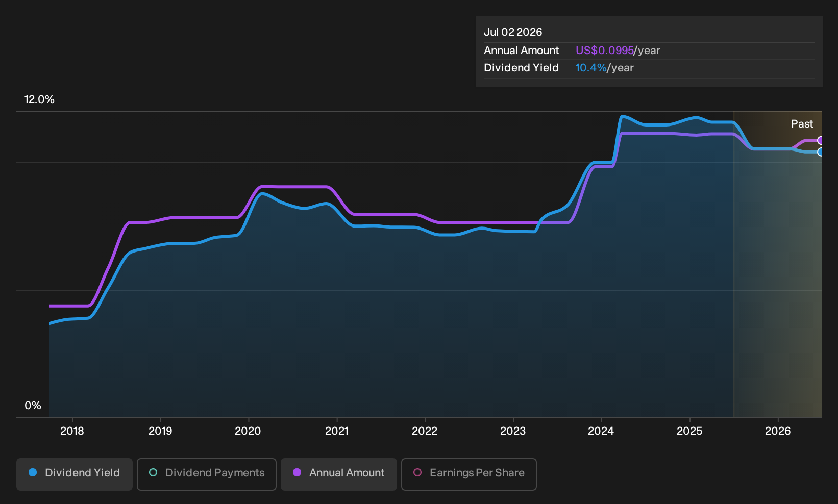The width and height of the screenshot is (838, 504).
Task: Click the 'Dividend Yield' tooltip row label
Action: click(x=521, y=68)
